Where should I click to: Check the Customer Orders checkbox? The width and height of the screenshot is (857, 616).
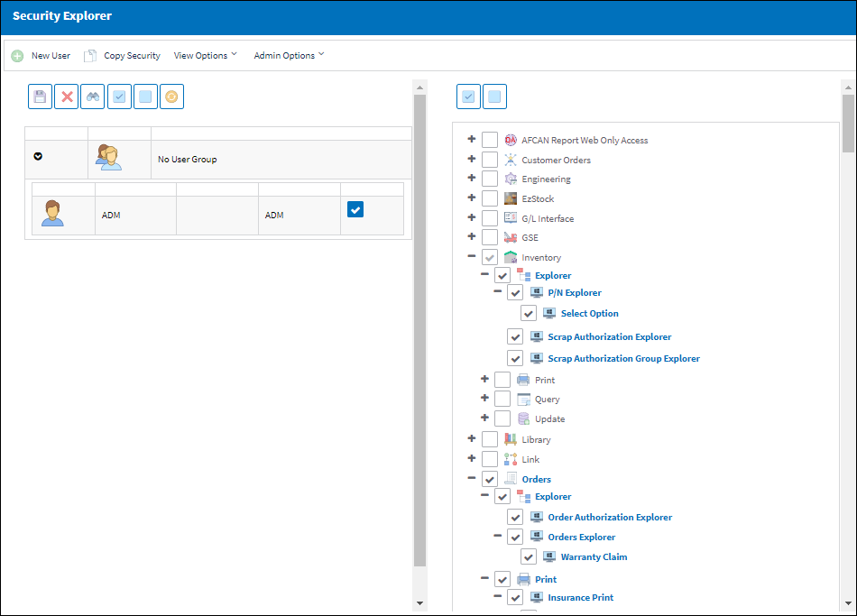490,160
